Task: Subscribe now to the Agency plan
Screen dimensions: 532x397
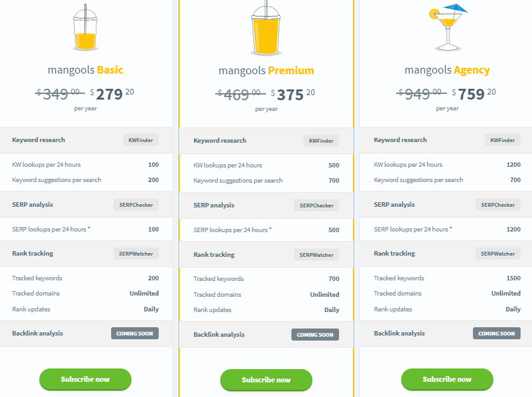Action: (x=447, y=379)
